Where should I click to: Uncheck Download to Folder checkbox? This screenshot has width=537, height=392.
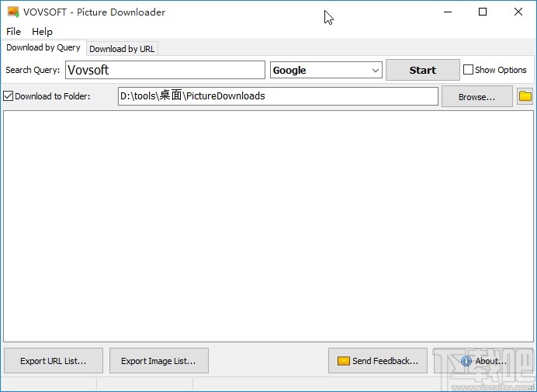click(x=9, y=96)
